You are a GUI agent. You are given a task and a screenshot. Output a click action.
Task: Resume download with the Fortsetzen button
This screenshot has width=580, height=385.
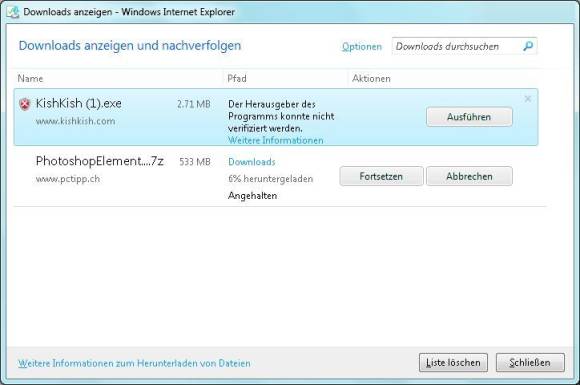point(381,176)
